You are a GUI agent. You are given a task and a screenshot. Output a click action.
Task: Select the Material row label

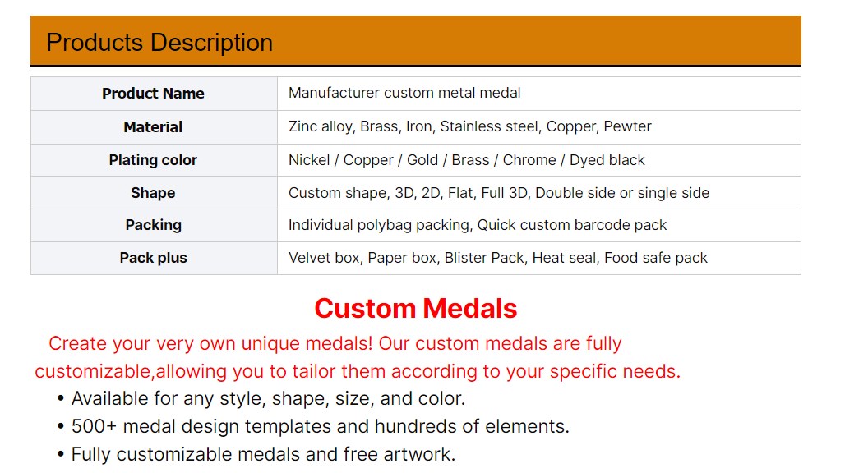pos(154,127)
